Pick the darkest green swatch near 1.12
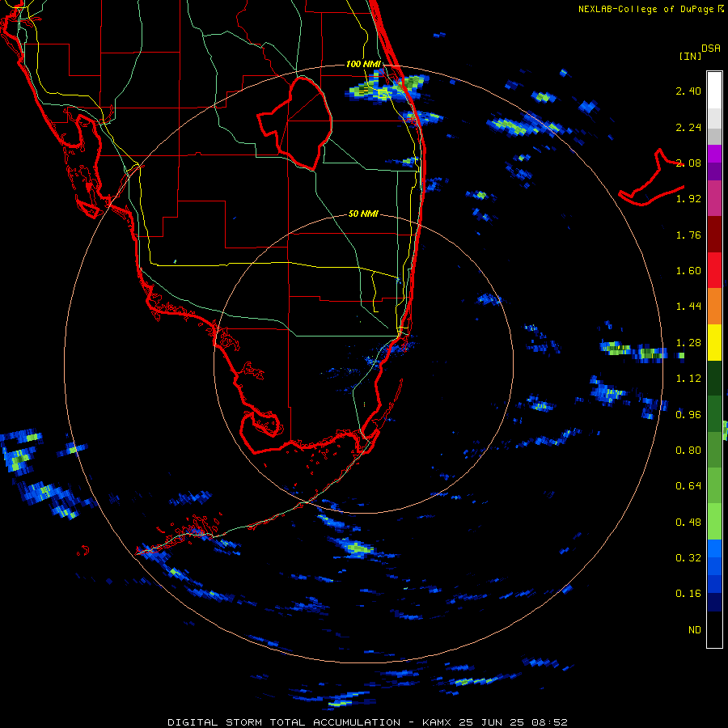 (x=714, y=379)
